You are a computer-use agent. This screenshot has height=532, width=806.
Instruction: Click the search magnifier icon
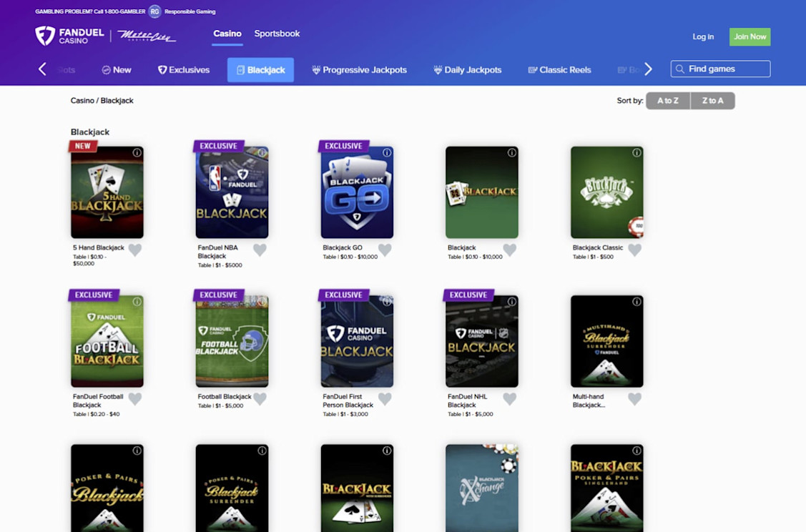tap(679, 69)
